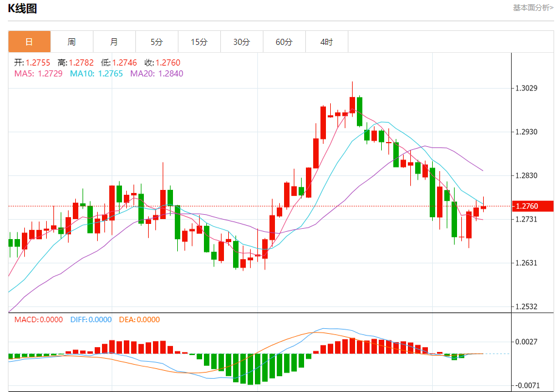Click the highest candlestick near 1.3029
Viewport: 559px width, 392px height.
pyautogui.click(x=352, y=97)
